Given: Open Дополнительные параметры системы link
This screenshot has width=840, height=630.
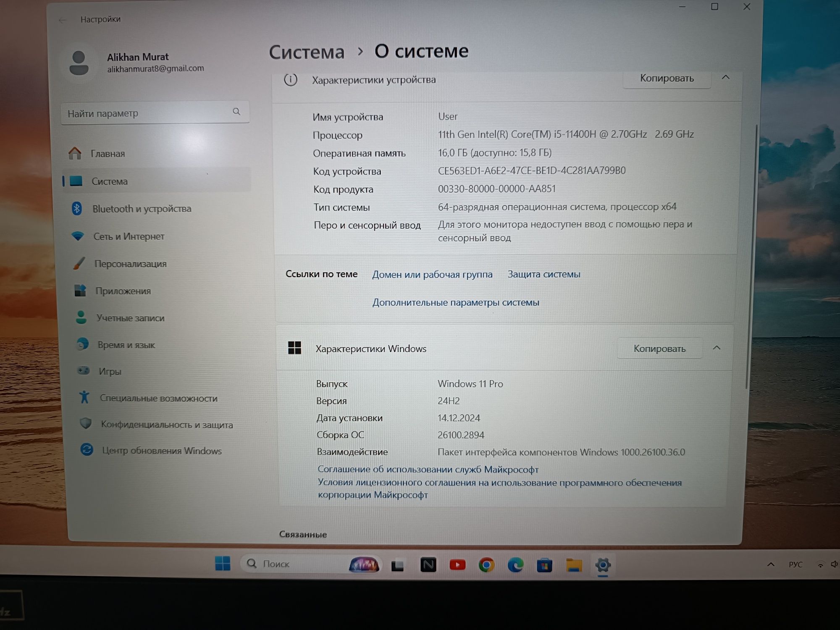Looking at the screenshot, I should (456, 302).
